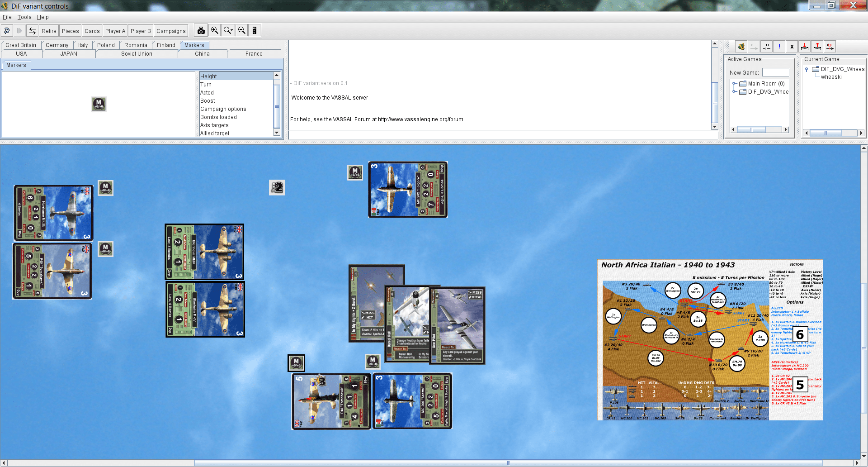Click the blue exclamation alert icon
The image size is (868, 467).
779,46
